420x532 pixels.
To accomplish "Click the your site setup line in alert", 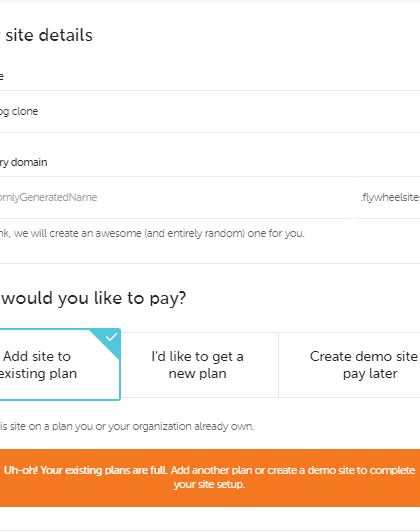I will pyautogui.click(x=209, y=484).
